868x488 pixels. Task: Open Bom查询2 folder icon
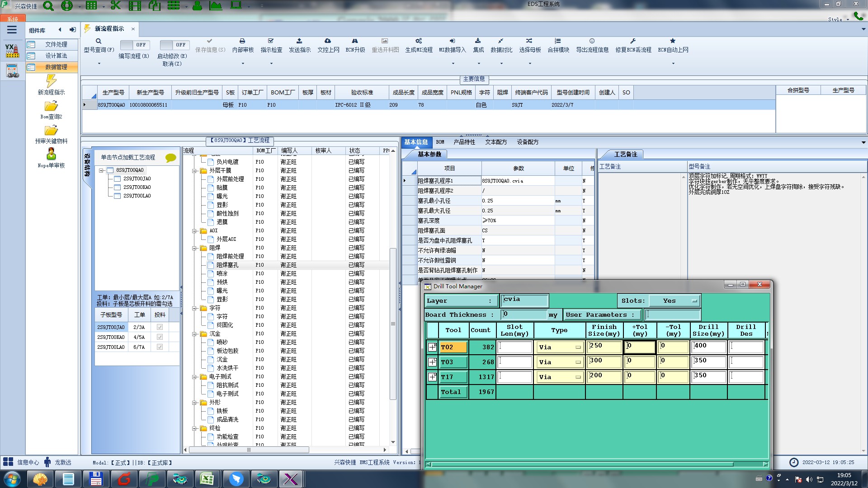51,106
